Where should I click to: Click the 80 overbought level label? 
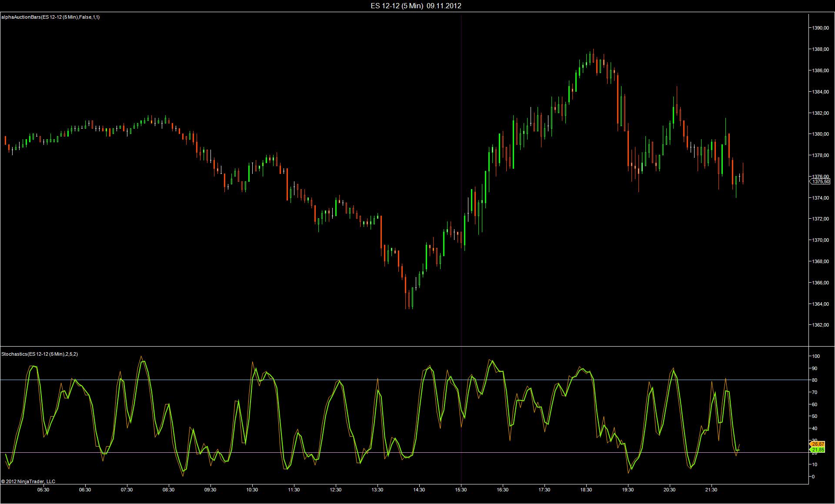[815, 380]
